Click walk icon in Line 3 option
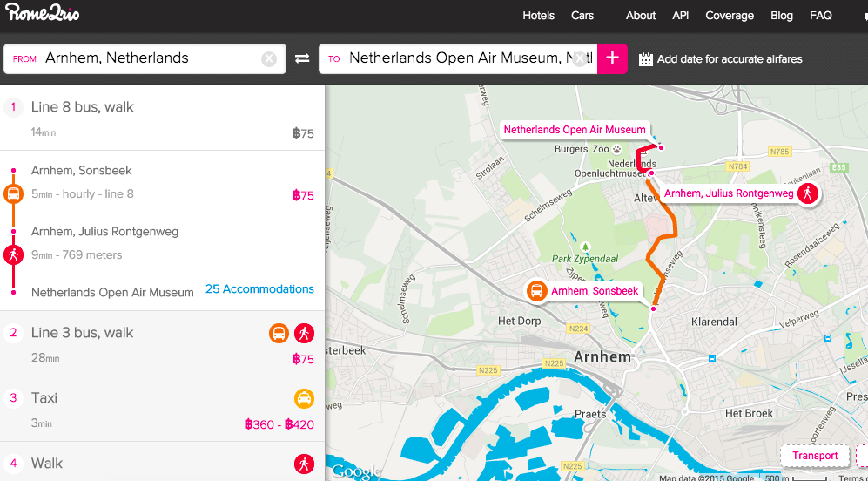 click(305, 334)
